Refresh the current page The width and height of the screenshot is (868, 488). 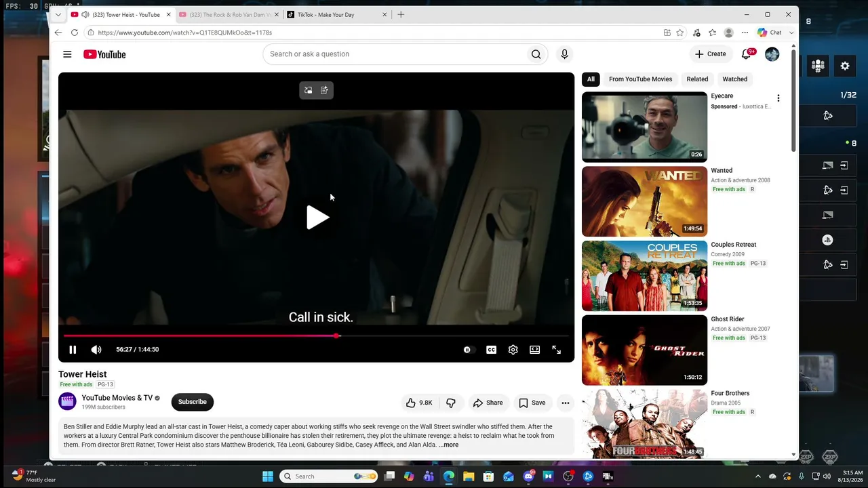(75, 33)
